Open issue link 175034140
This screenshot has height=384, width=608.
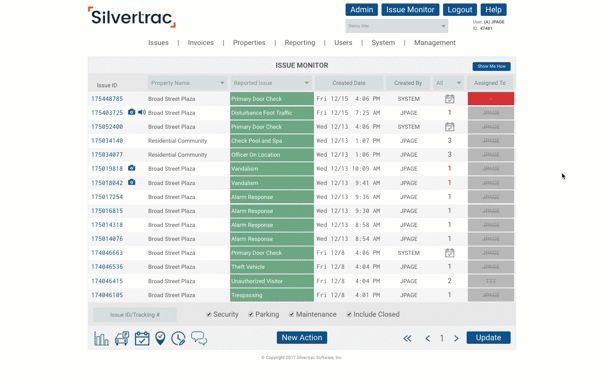coord(107,141)
